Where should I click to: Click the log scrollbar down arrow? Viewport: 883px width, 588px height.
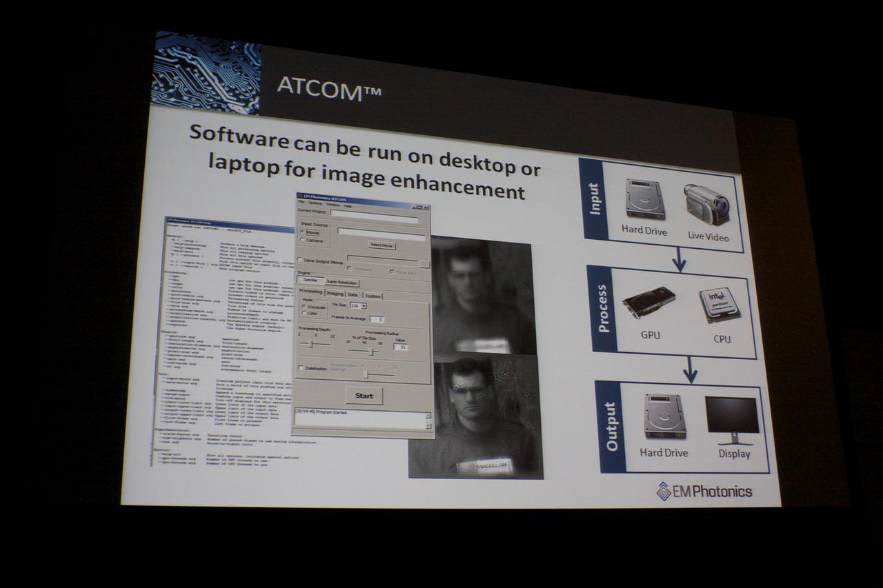(428, 425)
